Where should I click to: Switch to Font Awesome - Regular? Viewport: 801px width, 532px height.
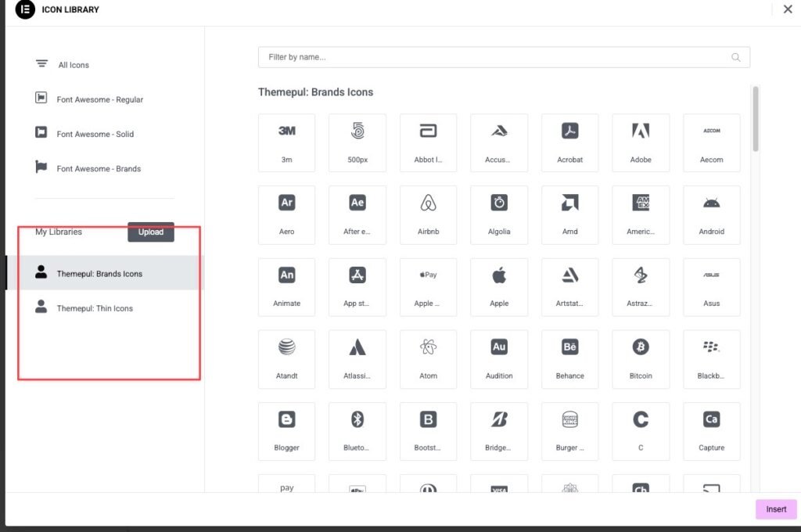(x=89, y=99)
